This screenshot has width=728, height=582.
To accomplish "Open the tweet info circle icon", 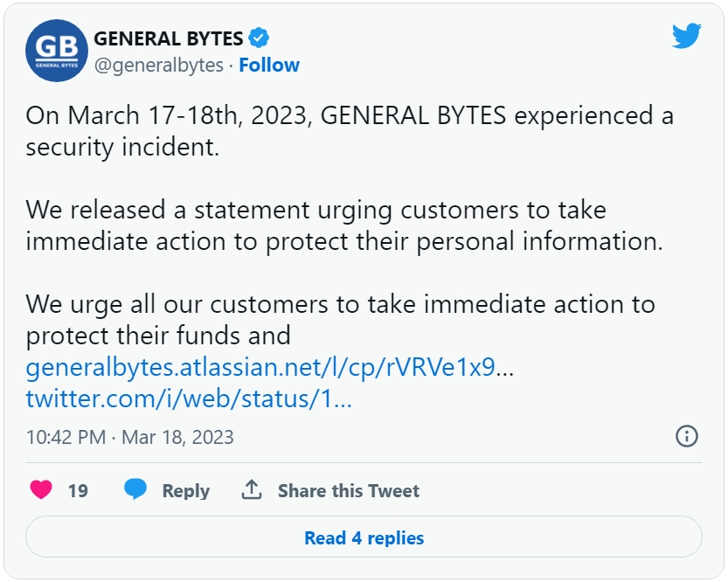I will pyautogui.click(x=687, y=436).
